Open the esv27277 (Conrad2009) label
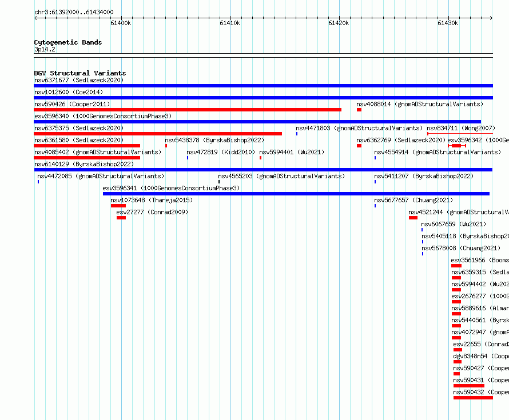This screenshot has width=509, height=420. [152, 212]
